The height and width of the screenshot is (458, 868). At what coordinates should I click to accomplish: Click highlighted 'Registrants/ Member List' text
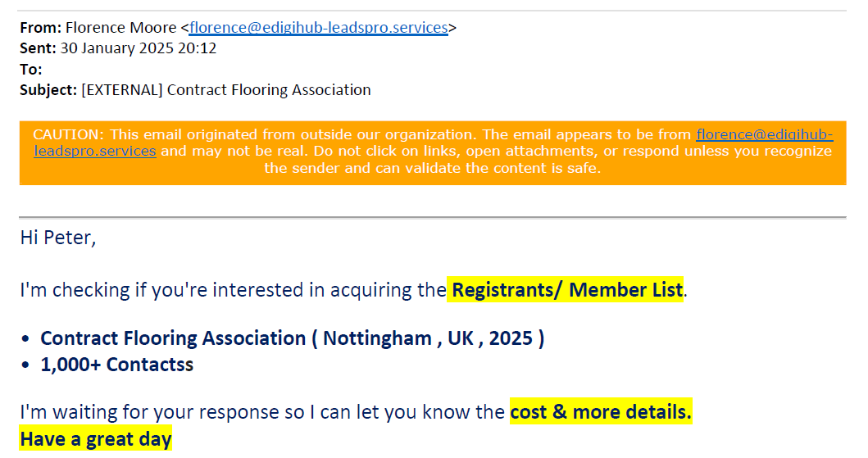tap(567, 290)
